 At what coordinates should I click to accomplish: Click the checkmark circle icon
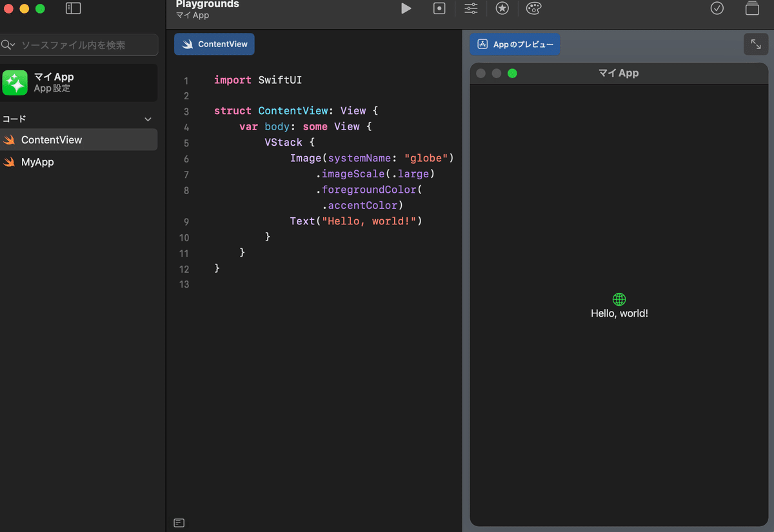(717, 8)
